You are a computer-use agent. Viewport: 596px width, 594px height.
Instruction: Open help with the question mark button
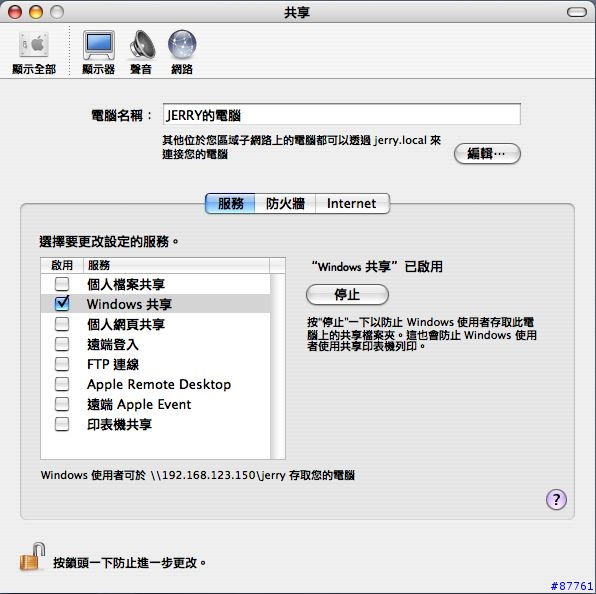(556, 499)
